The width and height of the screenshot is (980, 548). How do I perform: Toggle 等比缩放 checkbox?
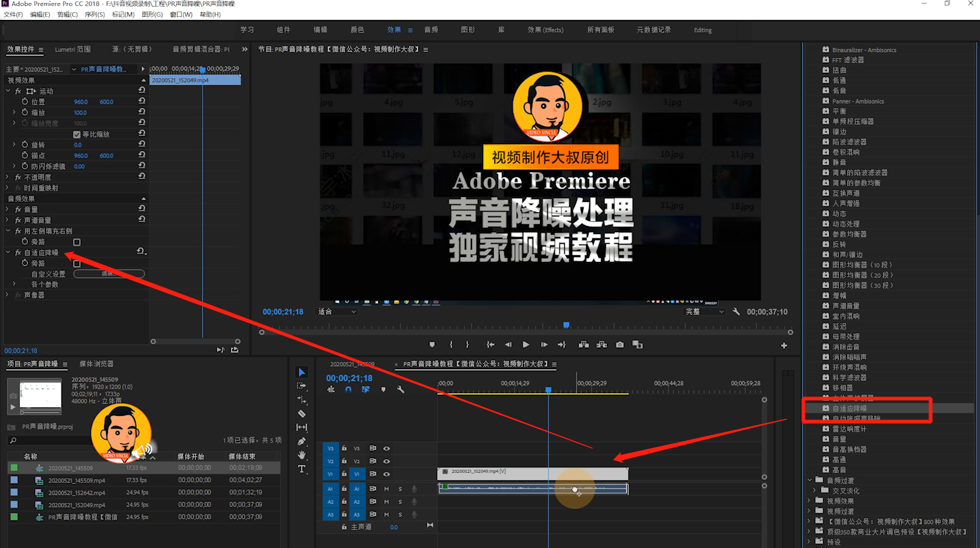(77, 135)
